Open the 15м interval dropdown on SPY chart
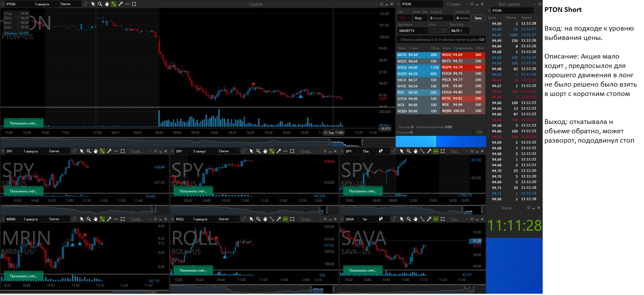The width and height of the screenshot is (644, 295). 369,151
